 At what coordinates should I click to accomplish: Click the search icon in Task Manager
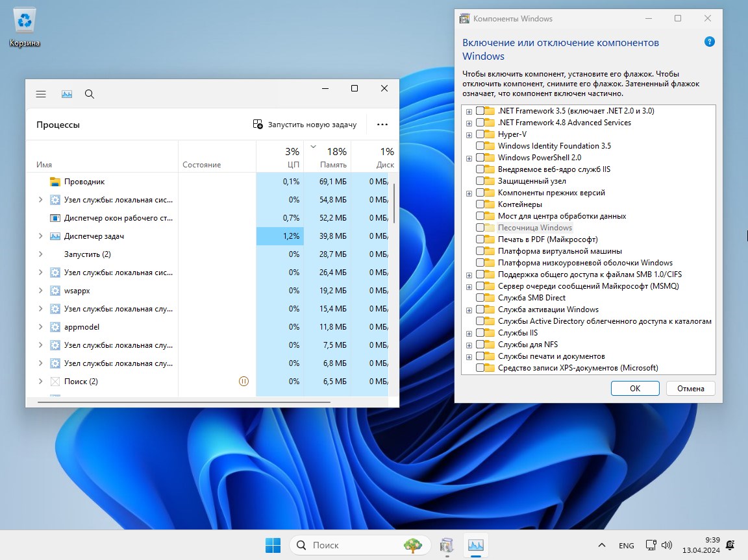point(90,94)
